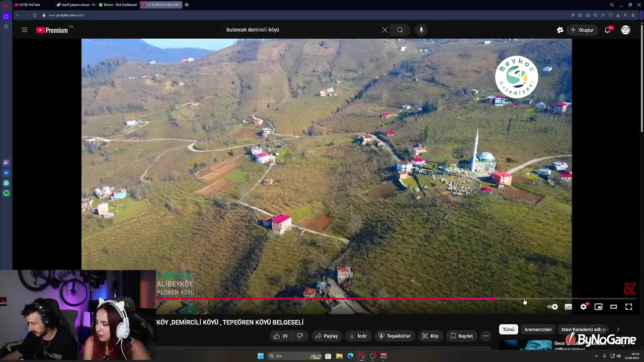Switch to miniplayer mode
644x362 pixels.
click(598, 307)
